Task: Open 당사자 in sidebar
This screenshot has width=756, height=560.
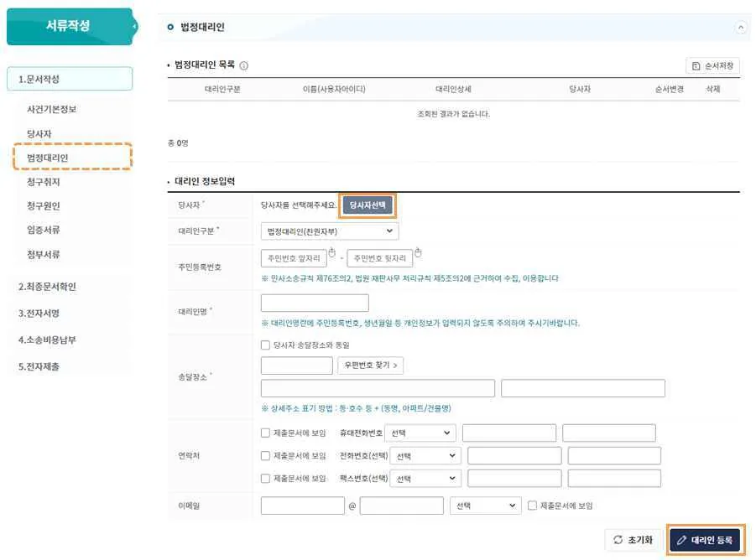Action: coord(39,133)
